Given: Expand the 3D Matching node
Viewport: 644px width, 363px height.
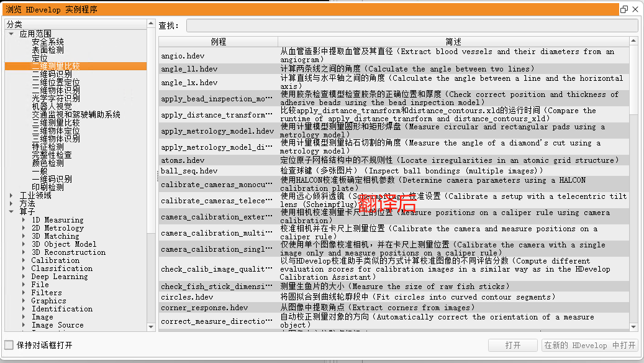Looking at the screenshot, I should [x=24, y=236].
